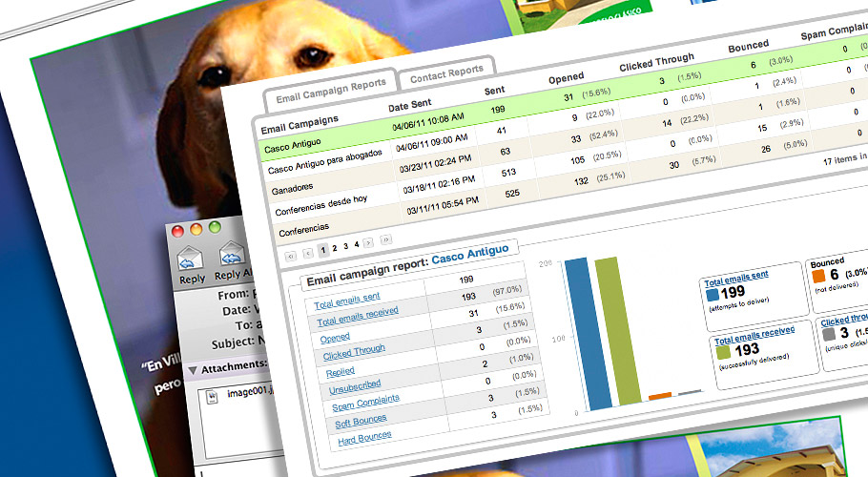Click the Email Campaigns column header
868x477 pixels.
tap(300, 125)
